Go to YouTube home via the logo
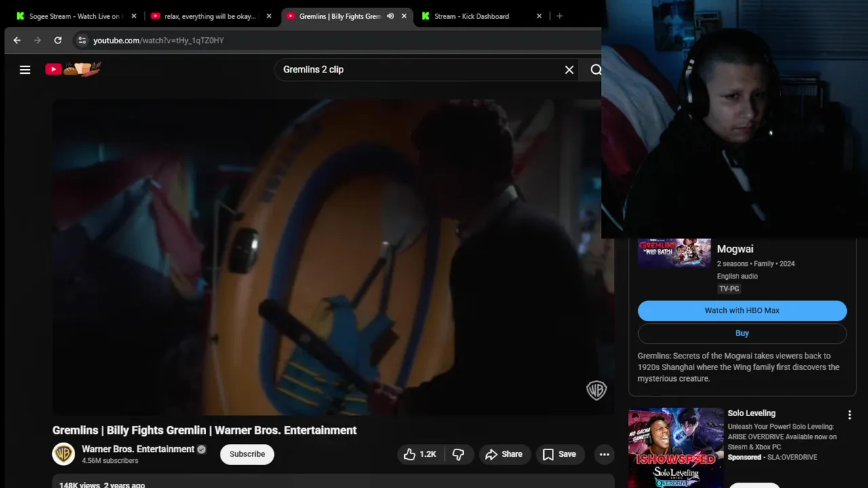The height and width of the screenshot is (488, 868). pos(73,69)
